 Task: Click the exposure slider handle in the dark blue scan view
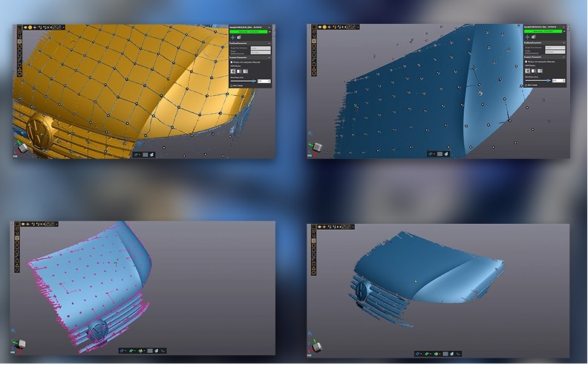tap(548, 80)
